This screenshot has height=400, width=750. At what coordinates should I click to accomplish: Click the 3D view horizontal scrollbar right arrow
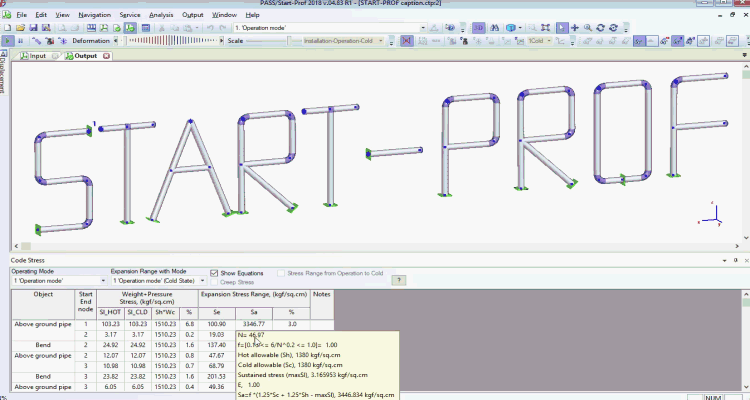737,246
